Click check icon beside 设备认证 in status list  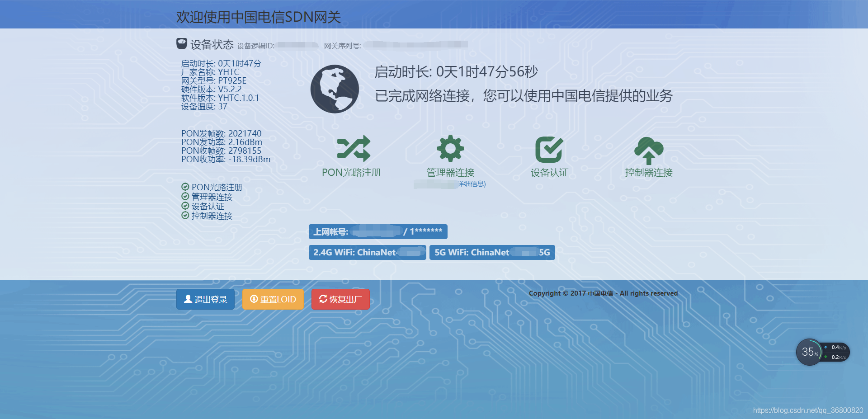185,206
